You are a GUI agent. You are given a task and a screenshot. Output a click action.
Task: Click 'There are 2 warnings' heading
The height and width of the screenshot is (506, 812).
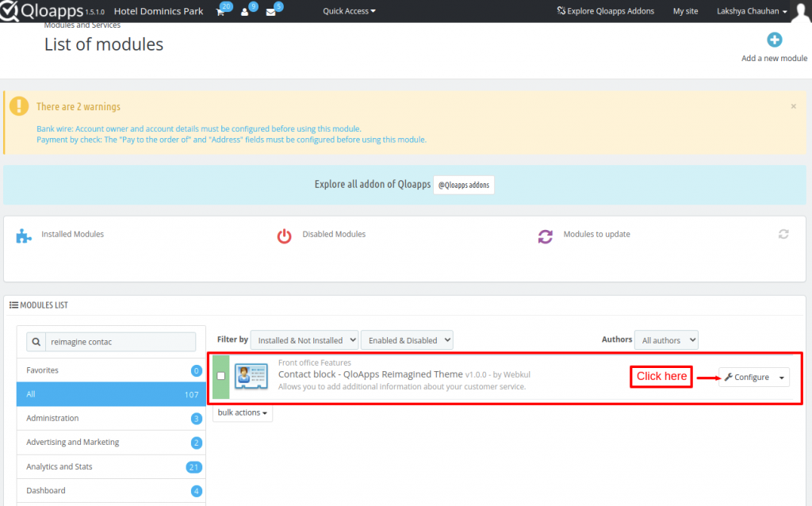79,107
